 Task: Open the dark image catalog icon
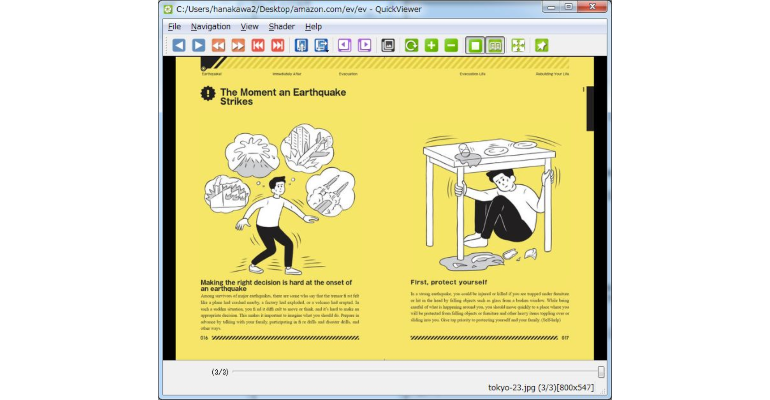click(x=388, y=46)
